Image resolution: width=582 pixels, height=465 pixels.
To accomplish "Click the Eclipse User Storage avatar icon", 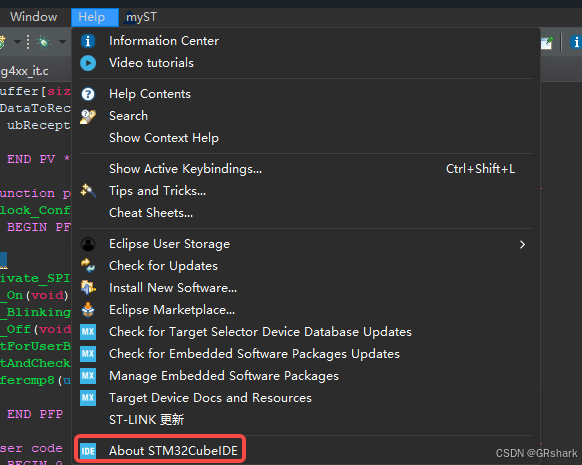I will tap(88, 244).
